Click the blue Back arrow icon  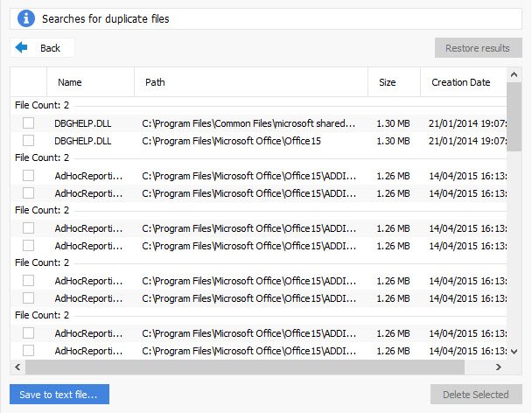click(x=22, y=48)
